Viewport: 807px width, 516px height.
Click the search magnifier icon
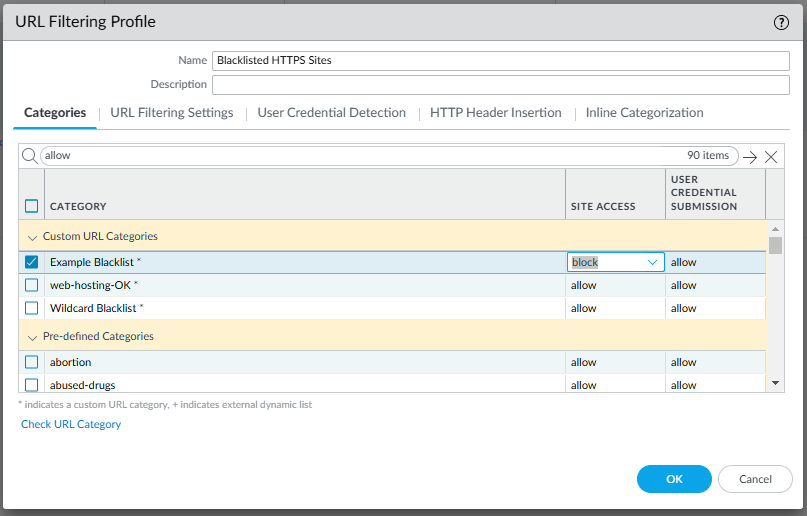tap(29, 156)
